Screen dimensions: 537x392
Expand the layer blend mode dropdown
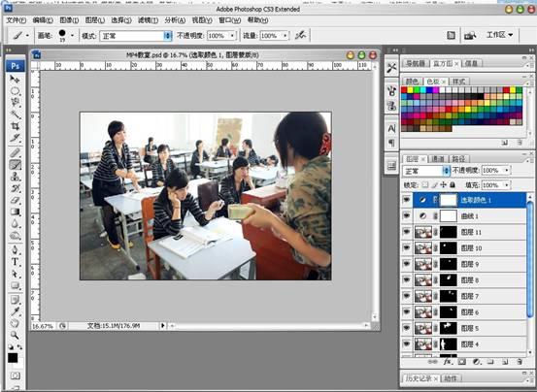coord(426,171)
